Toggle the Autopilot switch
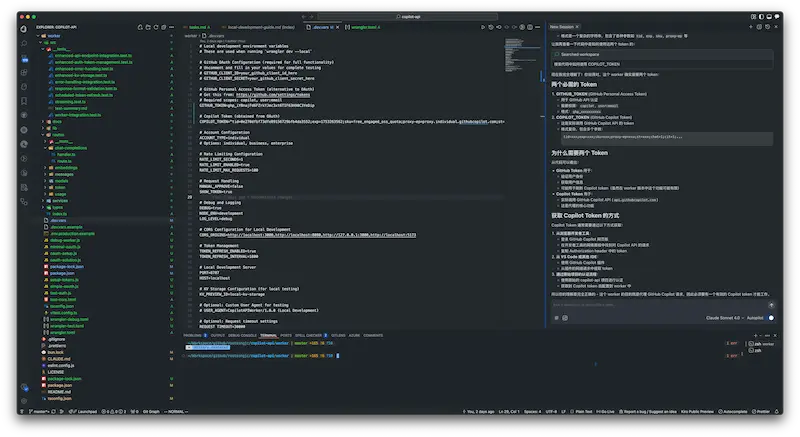The image size is (800, 437). pos(770,318)
